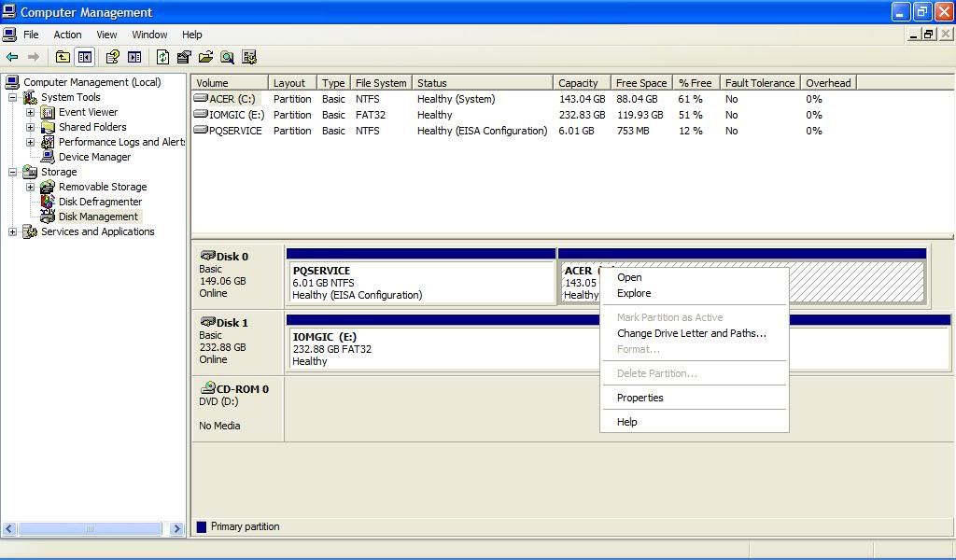Select the System Tools label in tree
The width and height of the screenshot is (956, 560).
tap(71, 97)
